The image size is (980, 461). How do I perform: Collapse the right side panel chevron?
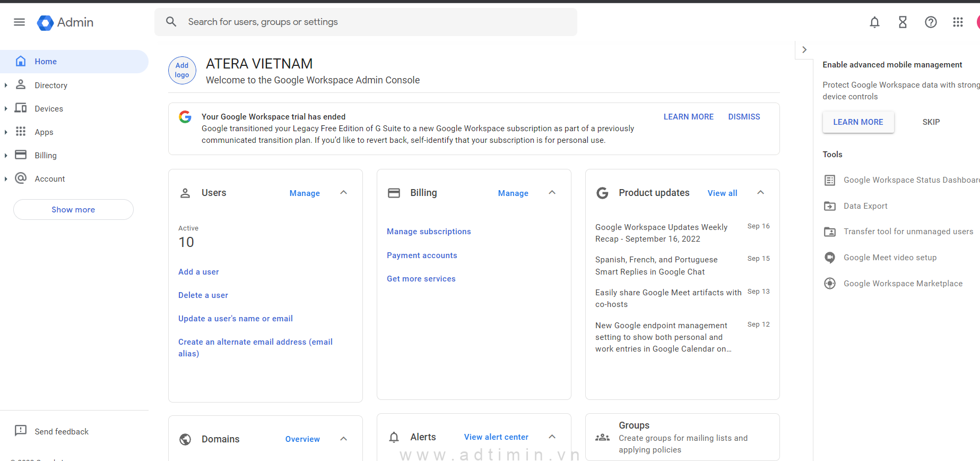[804, 49]
